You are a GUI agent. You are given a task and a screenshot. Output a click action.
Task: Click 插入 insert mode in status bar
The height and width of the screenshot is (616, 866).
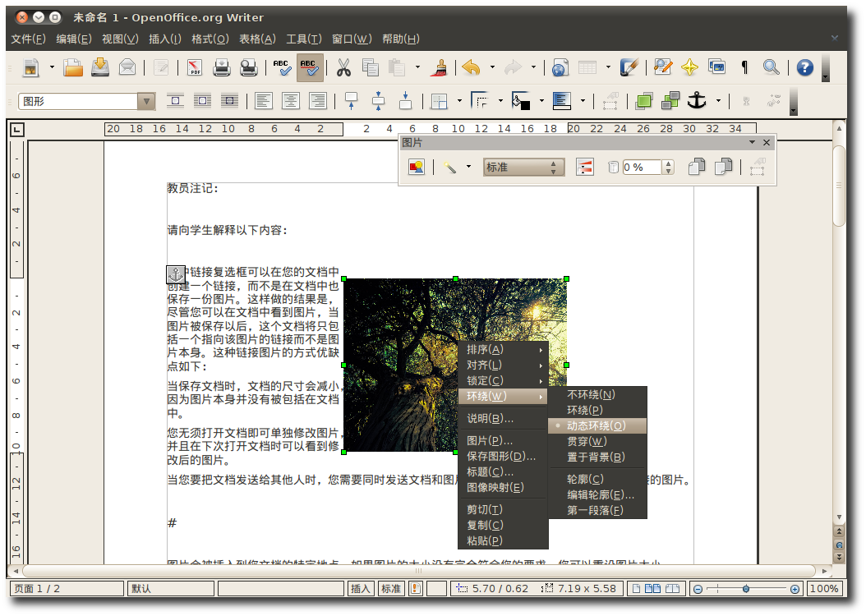[360, 589]
